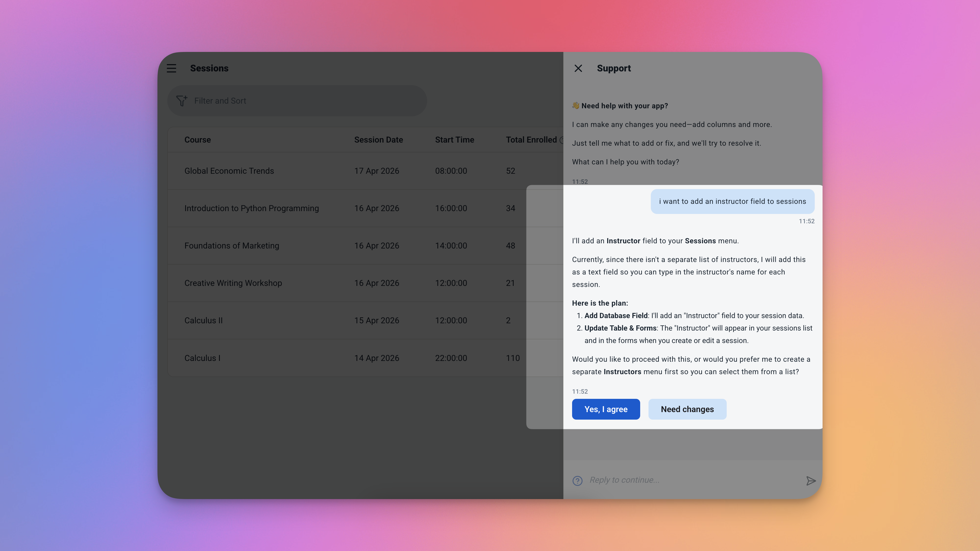This screenshot has height=551, width=980.
Task: Click the help question mark icon
Action: [577, 481]
